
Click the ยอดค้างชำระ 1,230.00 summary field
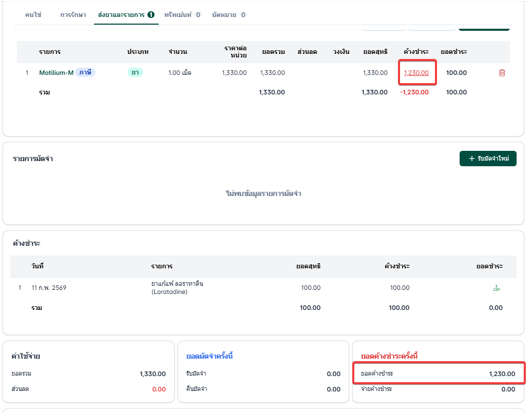click(438, 373)
